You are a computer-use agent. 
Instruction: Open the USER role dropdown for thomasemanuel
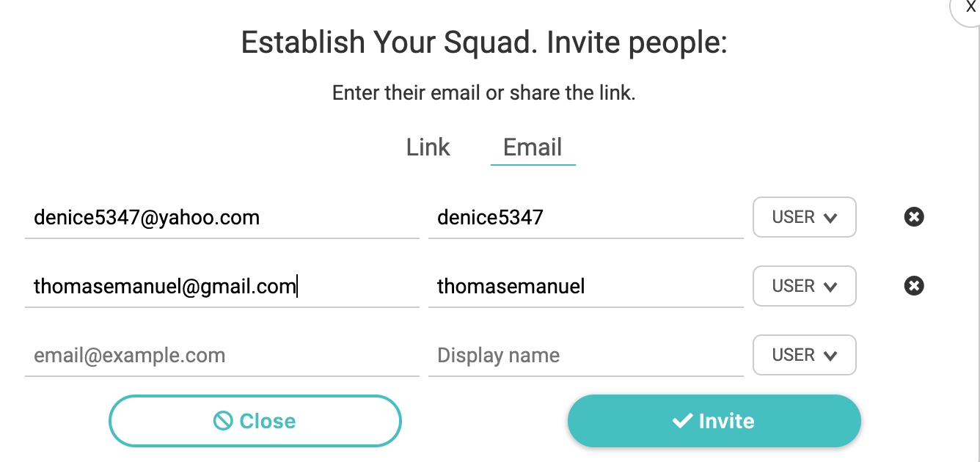coord(804,286)
